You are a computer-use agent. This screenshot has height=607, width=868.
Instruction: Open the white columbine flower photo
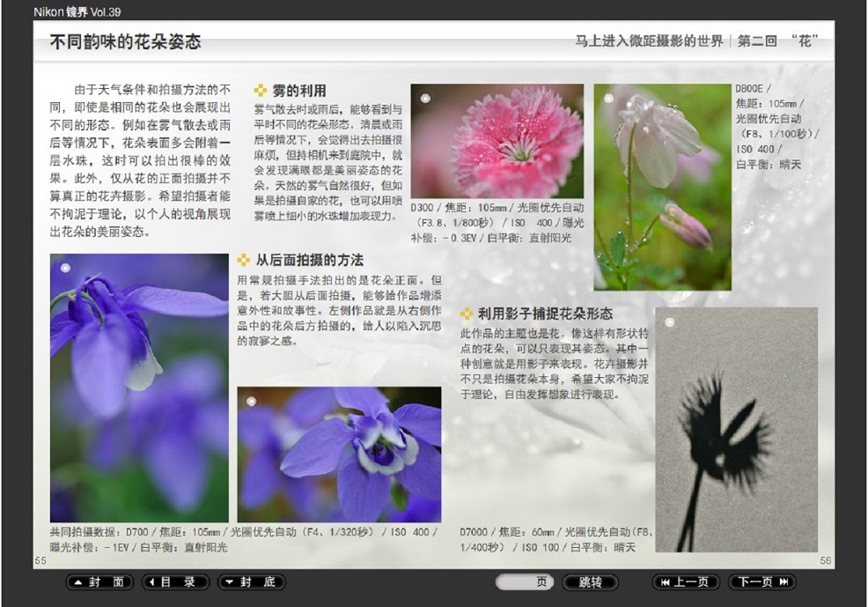pos(662,187)
